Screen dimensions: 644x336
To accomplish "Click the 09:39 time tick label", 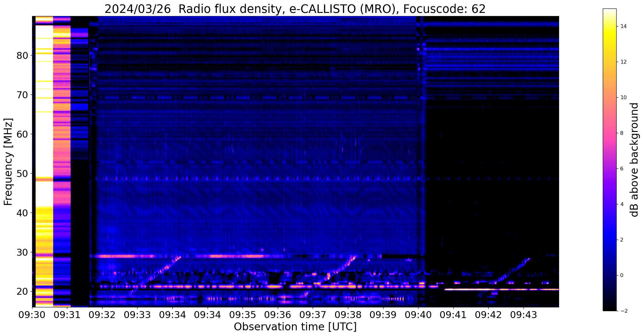I will [x=383, y=315].
